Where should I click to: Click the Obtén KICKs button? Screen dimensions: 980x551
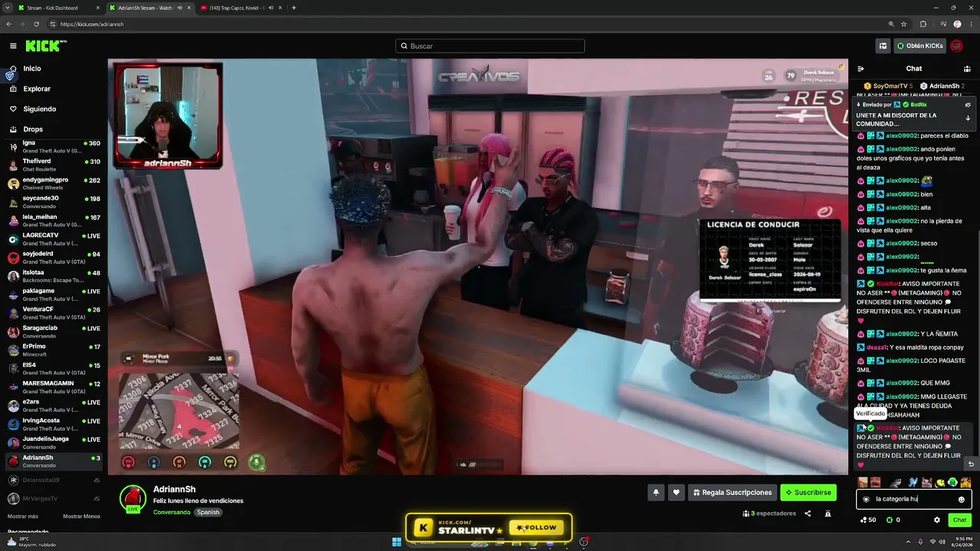920,46
